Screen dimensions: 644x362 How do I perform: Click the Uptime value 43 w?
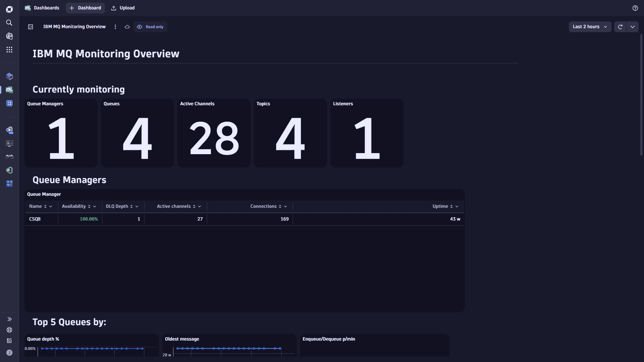[x=455, y=219]
